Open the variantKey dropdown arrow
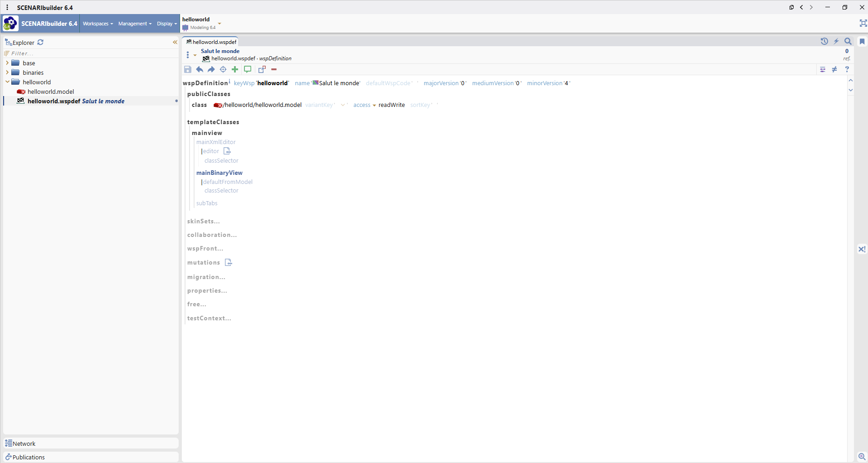868x463 pixels. (x=343, y=105)
